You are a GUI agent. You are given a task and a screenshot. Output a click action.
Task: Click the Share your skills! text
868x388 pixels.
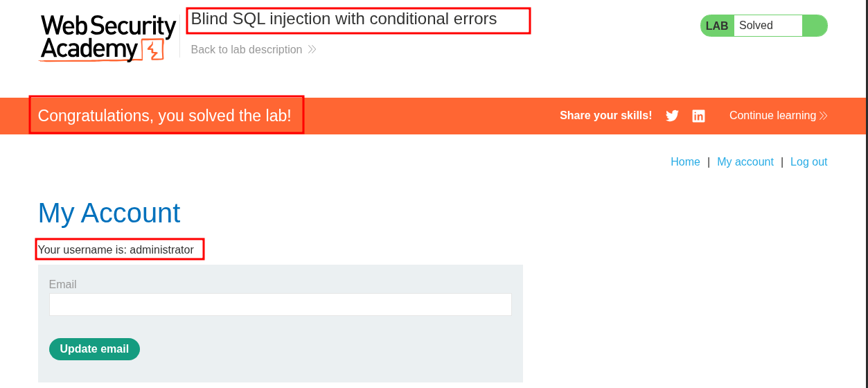pos(605,116)
